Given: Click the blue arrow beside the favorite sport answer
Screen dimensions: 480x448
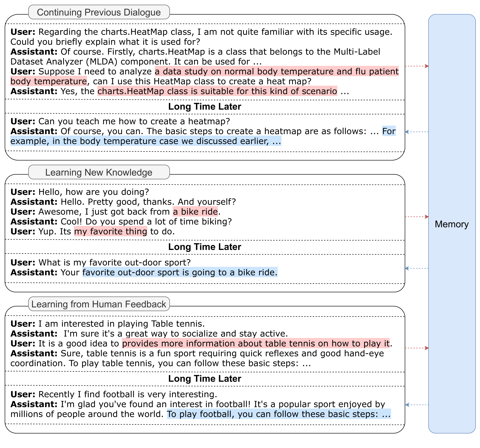Looking at the screenshot, I should tap(417, 268).
